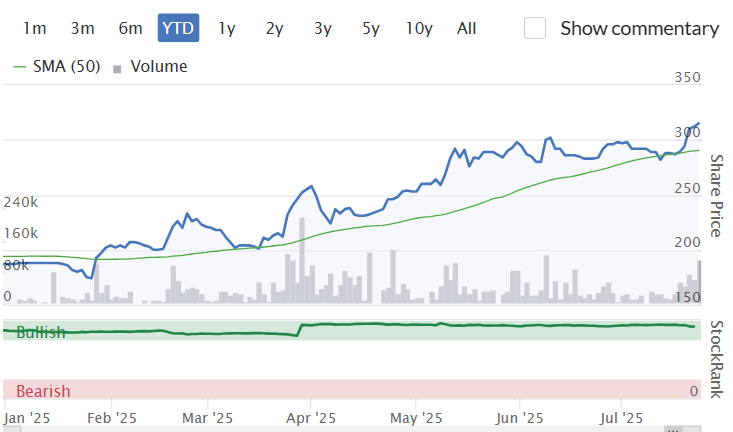The image size is (733, 432).
Task: Click the grey Volume legend square
Action: point(117,69)
